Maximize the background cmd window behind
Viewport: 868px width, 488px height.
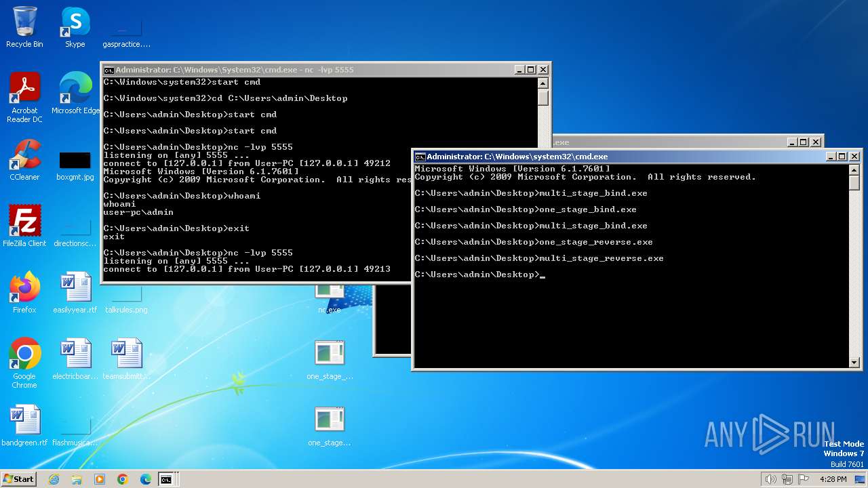[804, 142]
